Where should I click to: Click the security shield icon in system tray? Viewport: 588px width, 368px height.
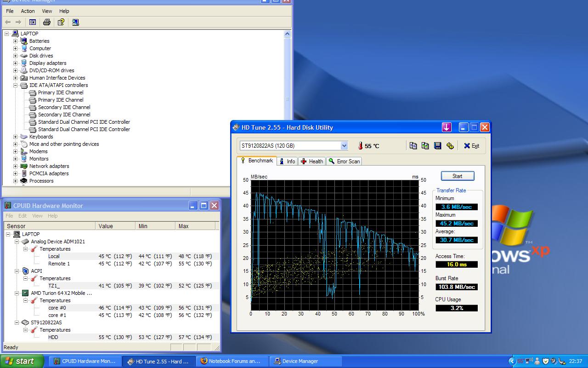(546, 361)
